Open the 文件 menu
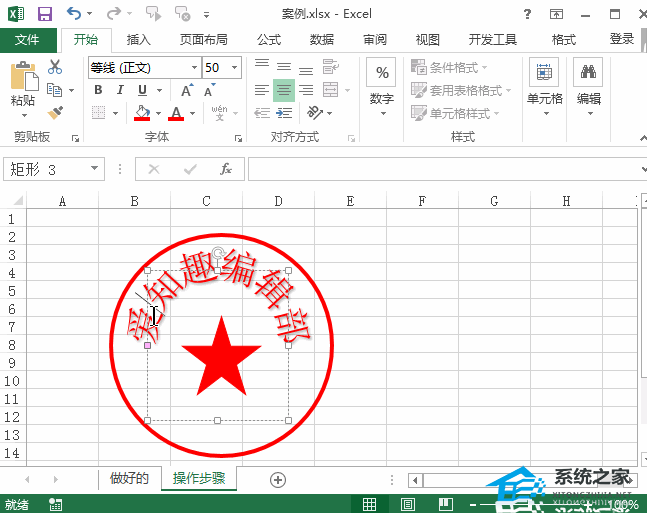Screen dimensions: 647x513 pos(27,40)
